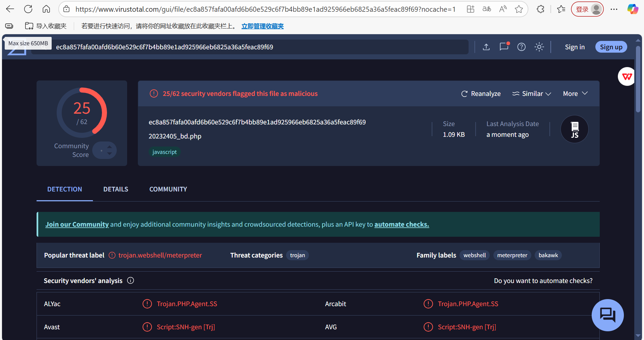This screenshot has height=340, width=644.
Task: Click the WPS floating icon
Action: point(627,76)
